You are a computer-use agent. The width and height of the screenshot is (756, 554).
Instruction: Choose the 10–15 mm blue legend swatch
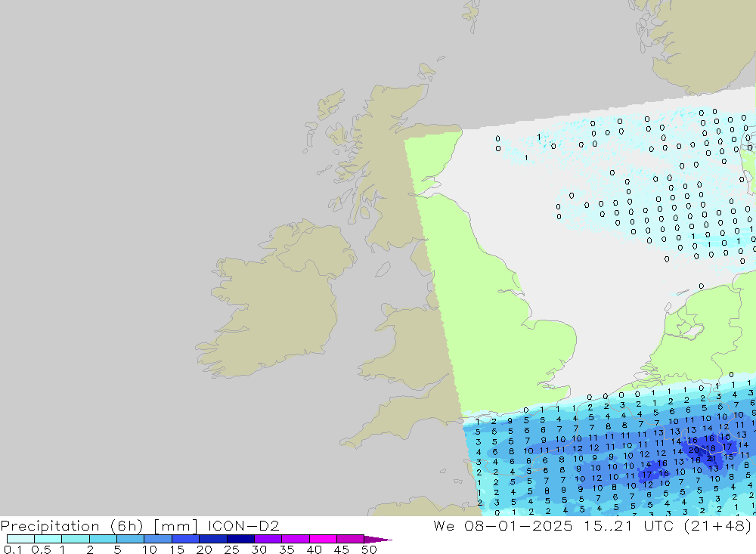tap(158, 539)
